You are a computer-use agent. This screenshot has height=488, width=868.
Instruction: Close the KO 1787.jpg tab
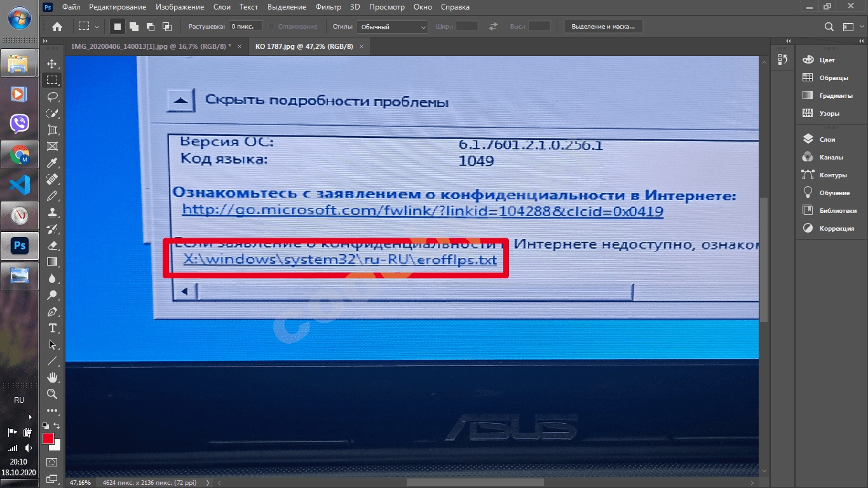click(x=362, y=46)
